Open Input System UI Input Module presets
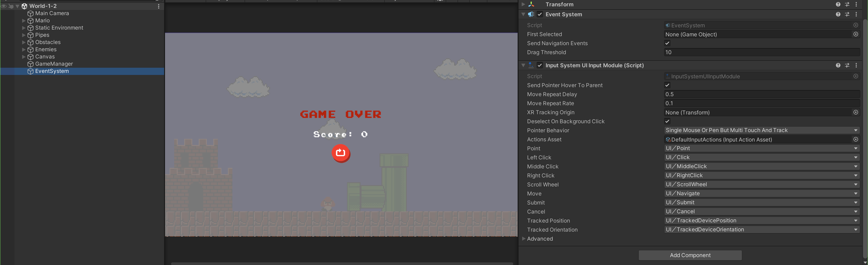The height and width of the screenshot is (265, 868). [x=847, y=66]
